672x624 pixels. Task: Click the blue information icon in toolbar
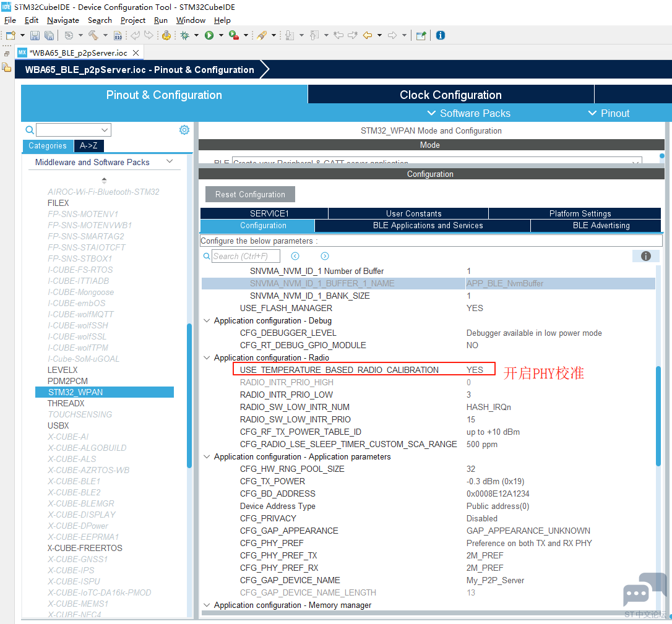[x=440, y=35]
